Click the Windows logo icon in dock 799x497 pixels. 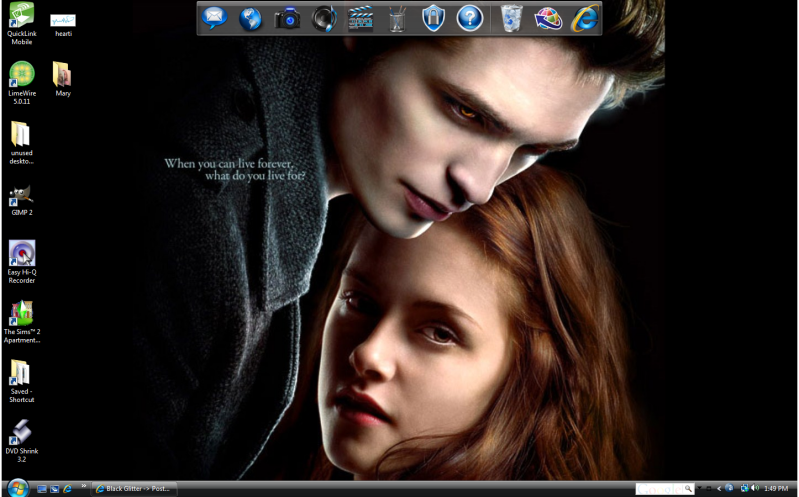pos(548,17)
